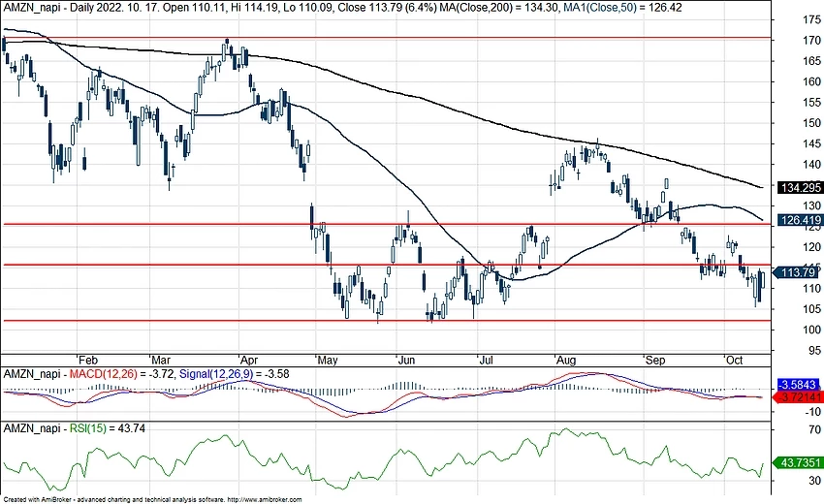
Task: Click the -3.5843 signal value label
Action: point(800,384)
